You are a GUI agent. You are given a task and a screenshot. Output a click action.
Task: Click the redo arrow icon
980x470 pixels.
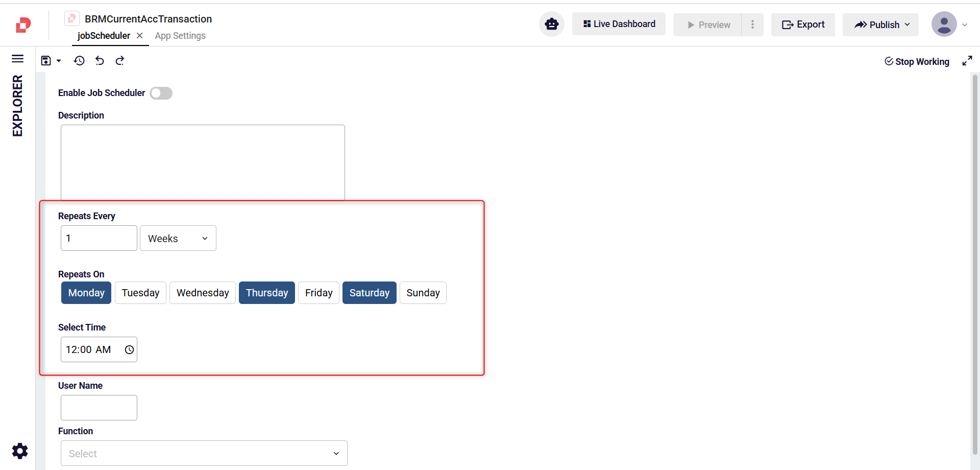(120, 61)
